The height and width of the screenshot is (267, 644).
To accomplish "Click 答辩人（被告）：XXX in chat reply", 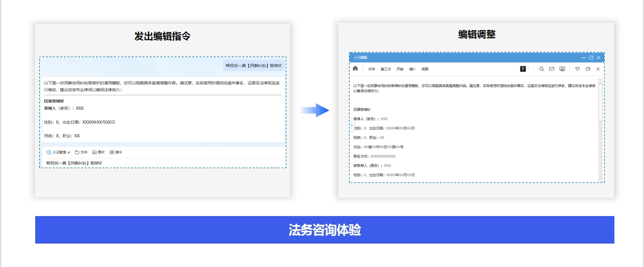I will coord(64,108).
